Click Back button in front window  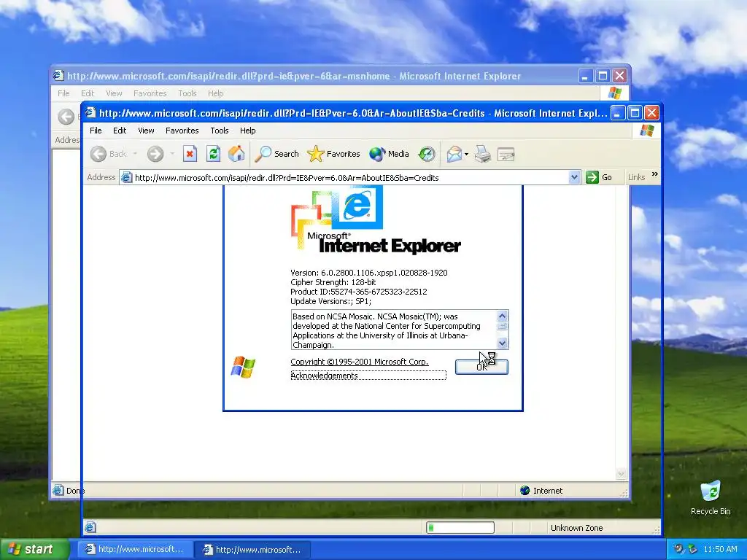point(109,154)
